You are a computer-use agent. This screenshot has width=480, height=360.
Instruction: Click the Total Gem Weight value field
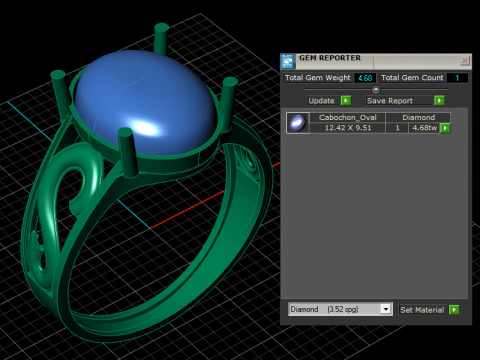click(x=365, y=78)
